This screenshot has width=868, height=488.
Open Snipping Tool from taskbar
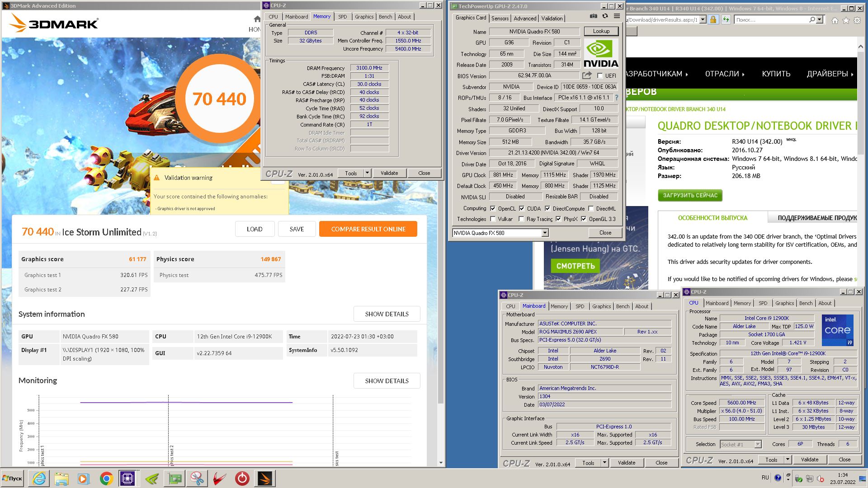pyautogui.click(x=197, y=478)
